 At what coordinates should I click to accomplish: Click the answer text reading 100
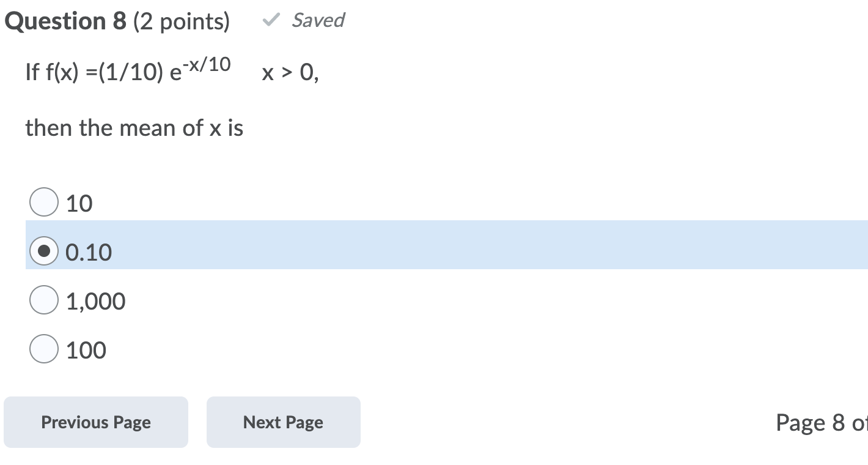pyautogui.click(x=86, y=349)
